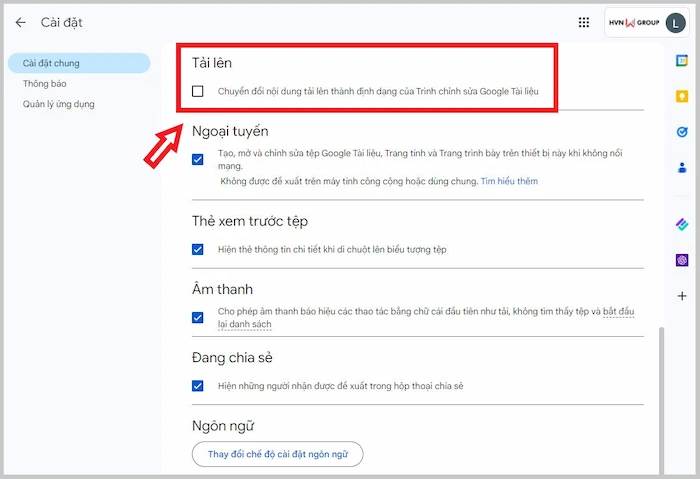Open Google Keep in side panel
This screenshot has width=700, height=479.
pyautogui.click(x=682, y=96)
